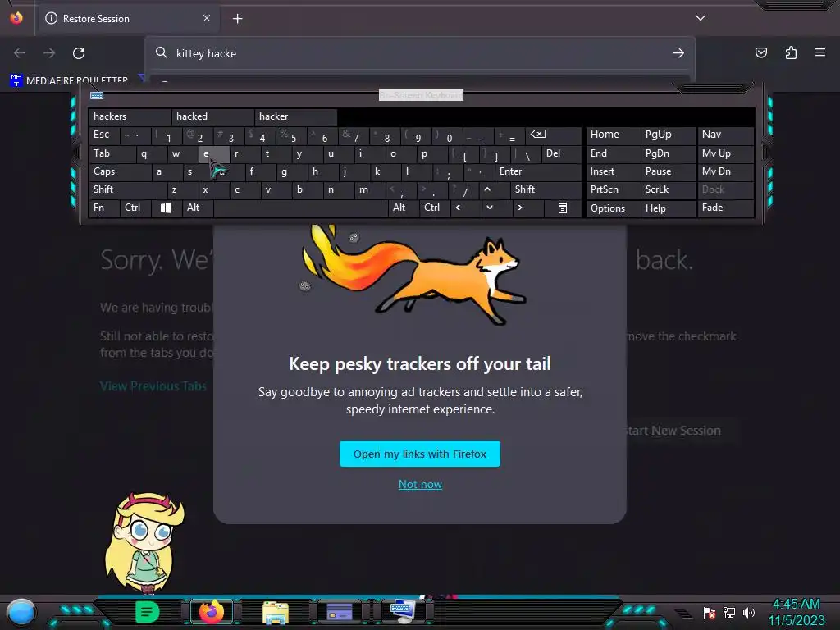Open the Firefox hamburger menu
840x630 pixels.
820,52
